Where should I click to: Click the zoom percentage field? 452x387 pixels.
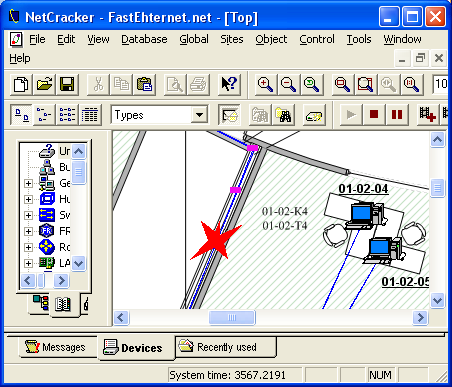pos(440,84)
